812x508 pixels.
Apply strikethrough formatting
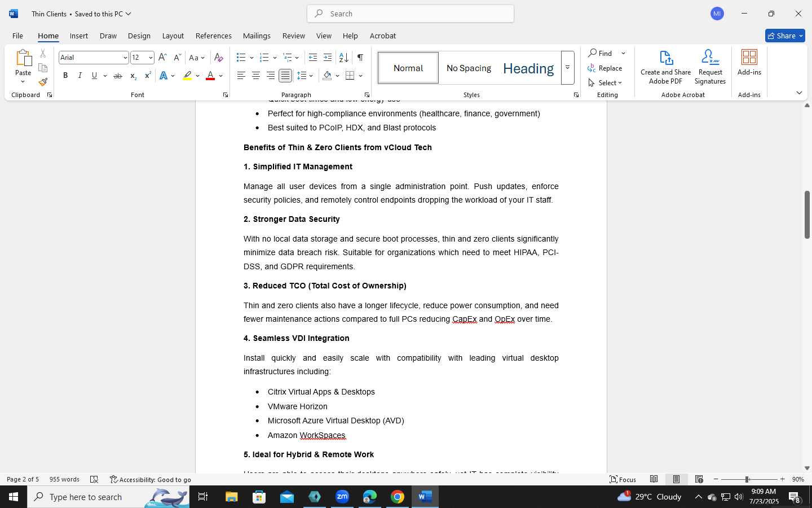[117, 76]
